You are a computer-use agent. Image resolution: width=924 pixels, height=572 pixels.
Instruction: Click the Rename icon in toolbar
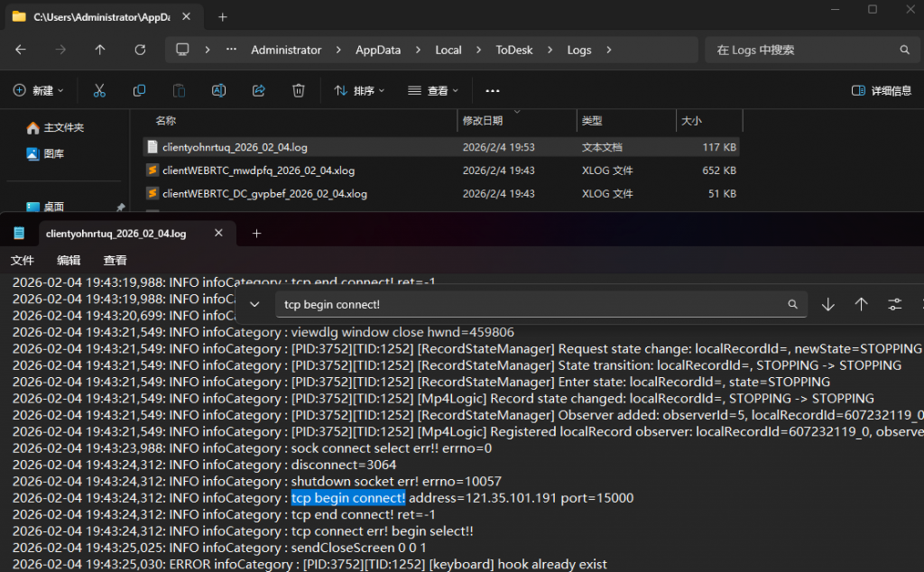(218, 90)
